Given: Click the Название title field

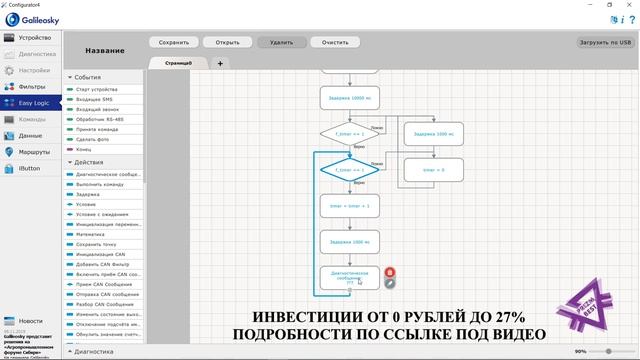Looking at the screenshot, I should click(x=105, y=51).
